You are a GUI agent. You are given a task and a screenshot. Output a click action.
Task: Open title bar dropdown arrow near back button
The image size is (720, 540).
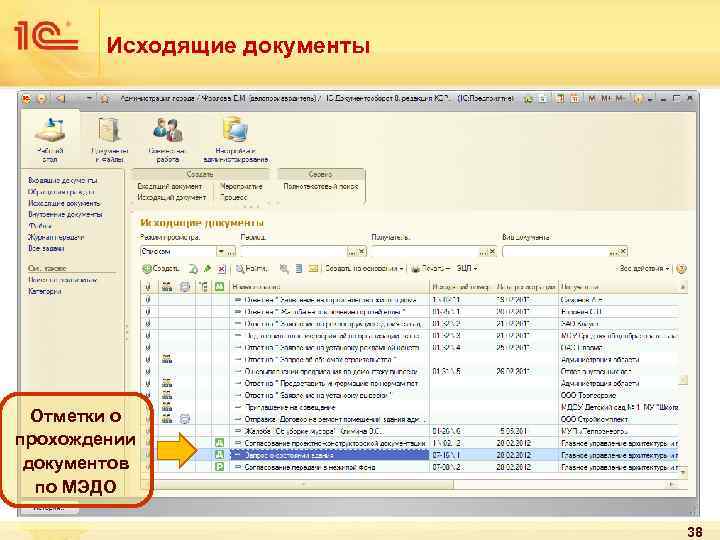[89, 98]
